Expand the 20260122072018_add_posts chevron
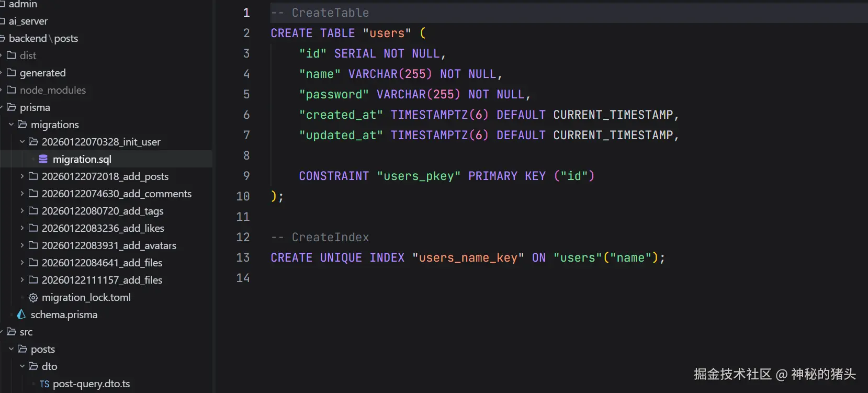The width and height of the screenshot is (868, 393). pos(22,176)
